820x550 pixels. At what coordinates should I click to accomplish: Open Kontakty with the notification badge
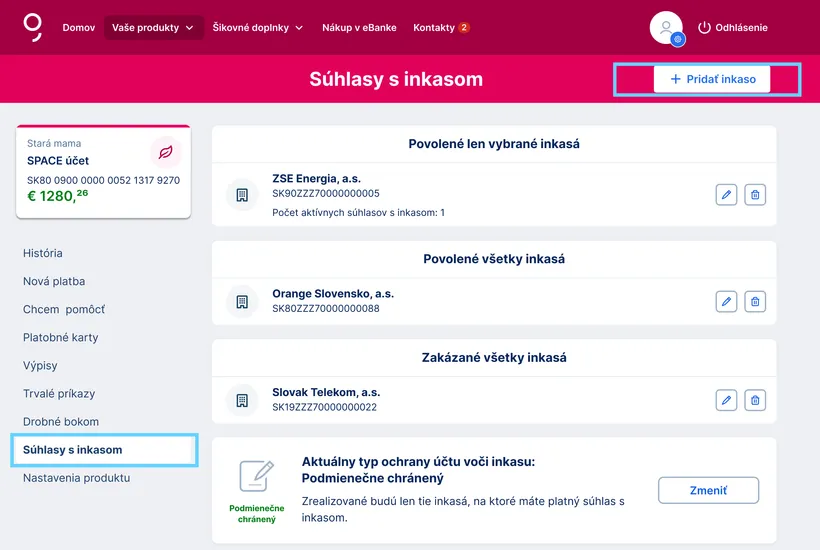pos(441,28)
